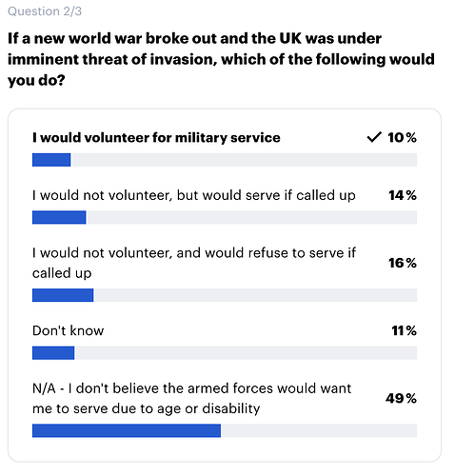Choose the N/A age or disability option
The height and width of the screenshot is (476, 455).
[x=191, y=398]
